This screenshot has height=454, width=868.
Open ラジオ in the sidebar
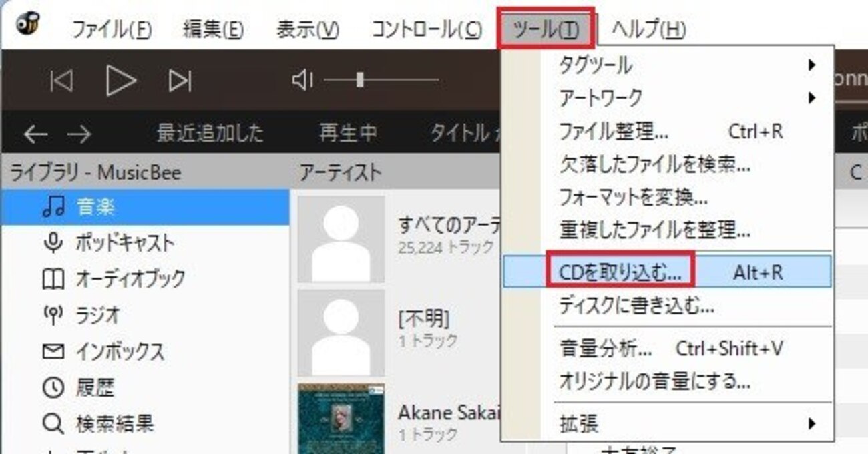pos(145,315)
